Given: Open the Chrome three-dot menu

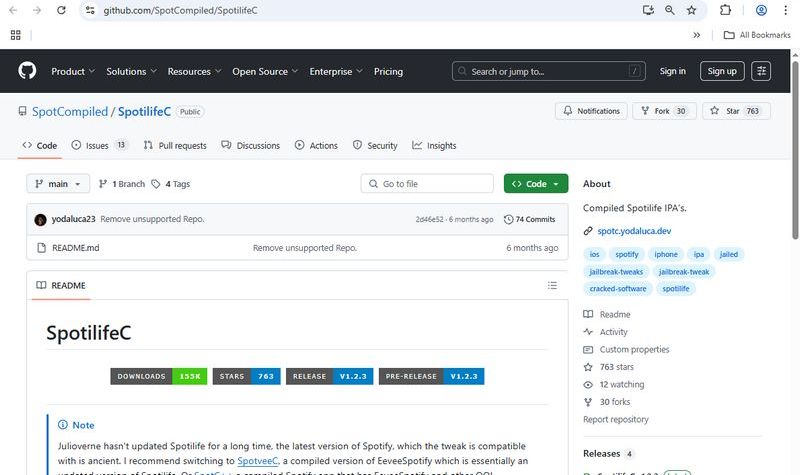Looking at the screenshot, I should (x=786, y=10).
